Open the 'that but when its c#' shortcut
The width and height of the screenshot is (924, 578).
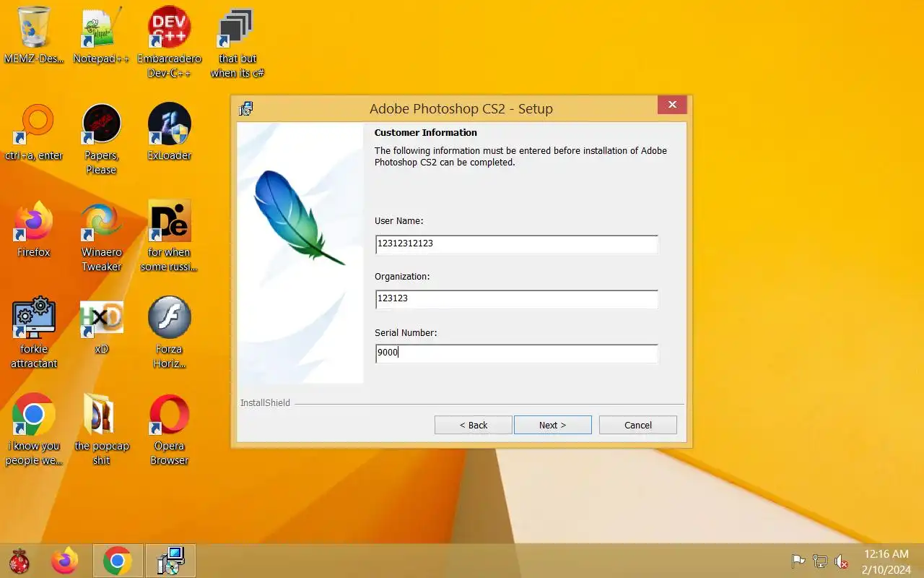coord(237,43)
